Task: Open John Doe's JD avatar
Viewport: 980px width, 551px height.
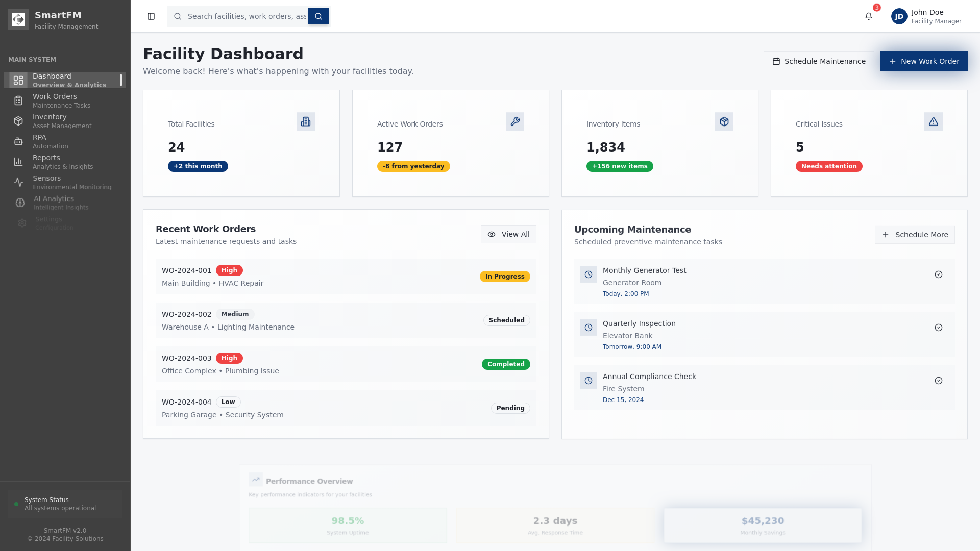Action: click(899, 16)
